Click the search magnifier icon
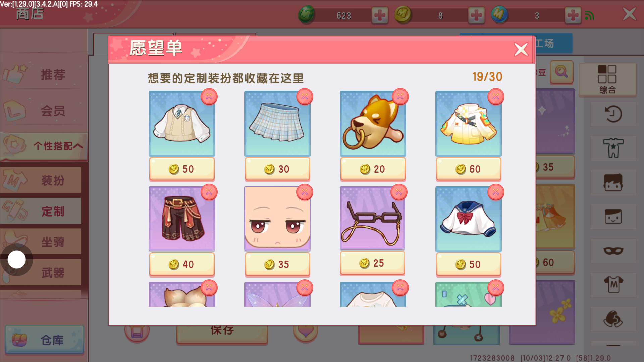The image size is (644, 362). pos(561,72)
